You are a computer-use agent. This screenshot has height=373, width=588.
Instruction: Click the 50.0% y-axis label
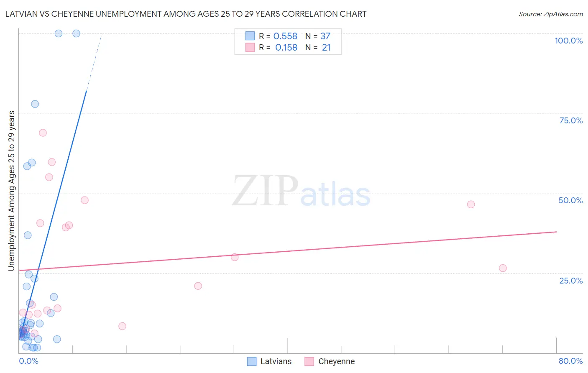point(570,201)
